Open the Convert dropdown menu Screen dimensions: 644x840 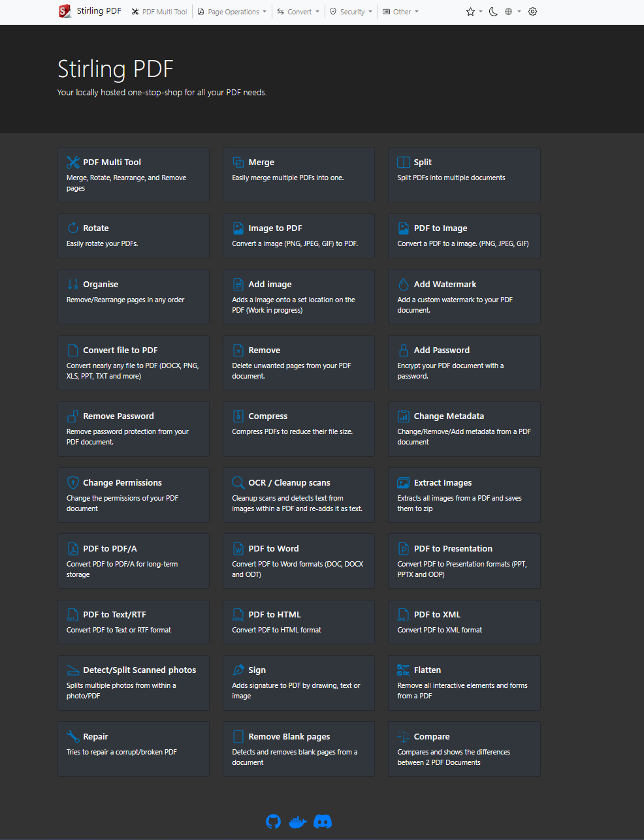pos(298,12)
